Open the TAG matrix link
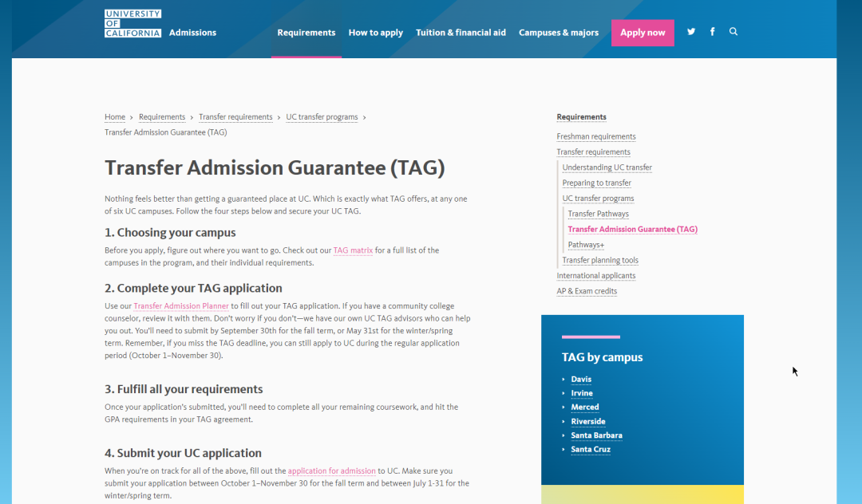This screenshot has width=862, height=504. point(353,250)
